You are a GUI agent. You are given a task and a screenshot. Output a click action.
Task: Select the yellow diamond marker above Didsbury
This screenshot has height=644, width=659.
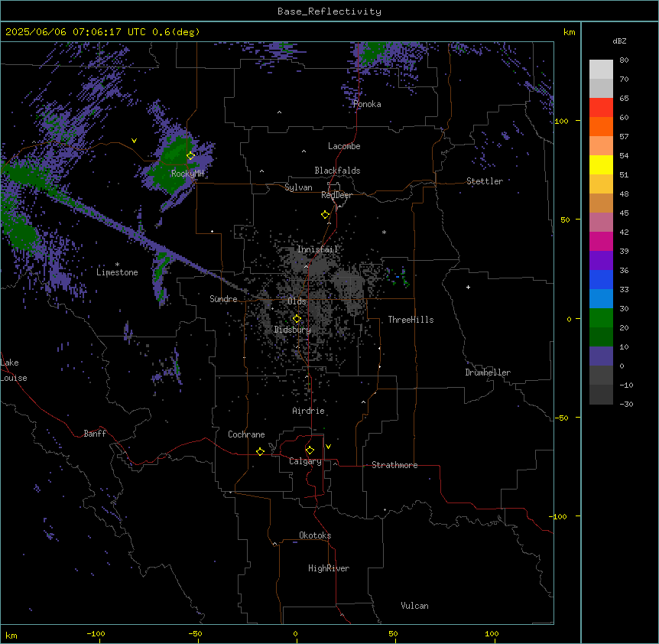click(x=297, y=319)
